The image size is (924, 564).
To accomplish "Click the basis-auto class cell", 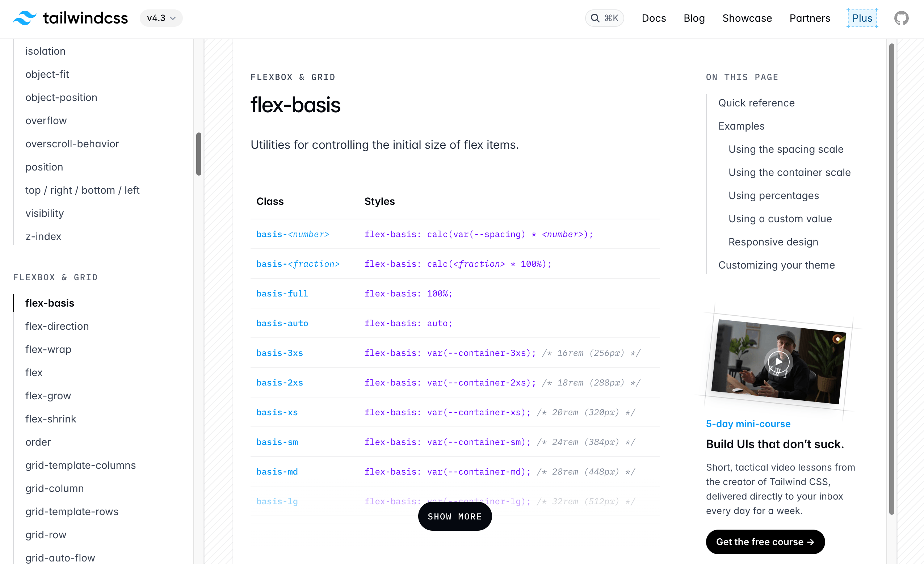I will click(282, 323).
